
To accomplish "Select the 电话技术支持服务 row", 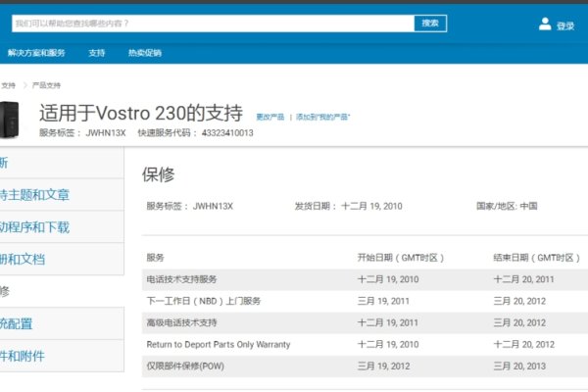I will click(x=365, y=279).
